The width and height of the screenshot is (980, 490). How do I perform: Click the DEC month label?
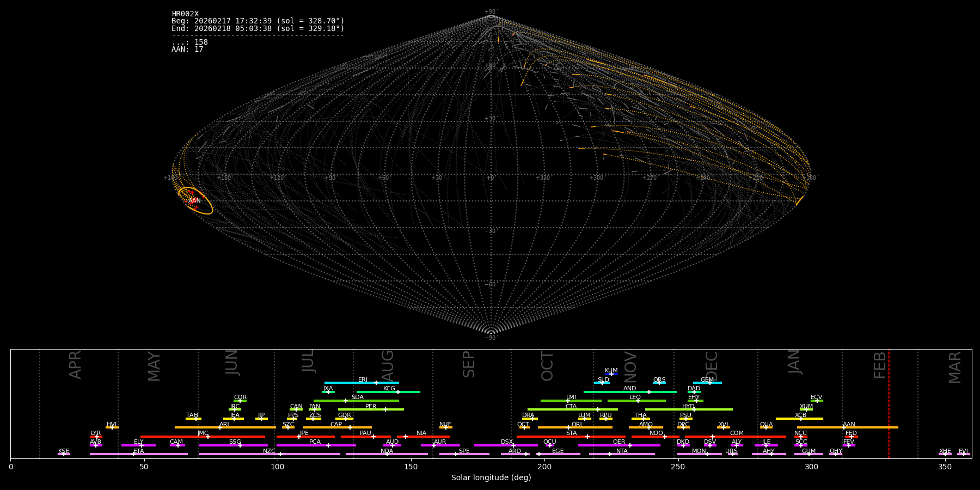point(712,366)
